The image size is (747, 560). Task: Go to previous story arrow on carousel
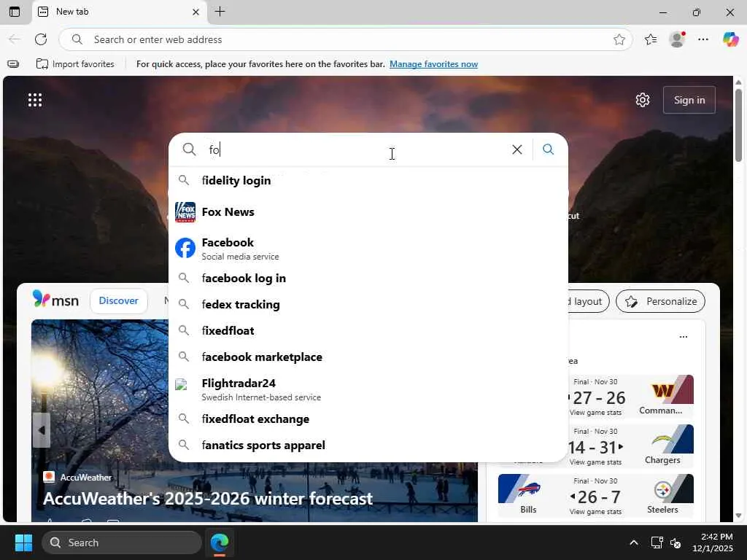[42, 430]
